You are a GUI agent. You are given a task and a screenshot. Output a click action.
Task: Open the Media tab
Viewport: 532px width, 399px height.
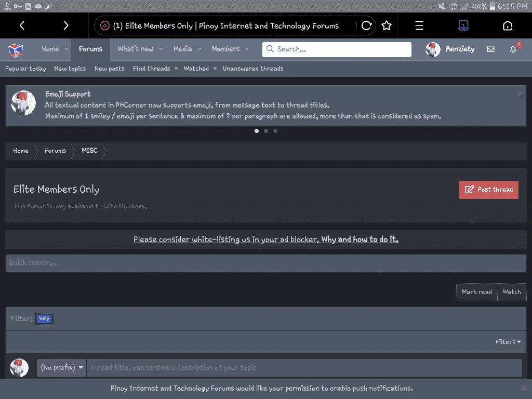[182, 49]
